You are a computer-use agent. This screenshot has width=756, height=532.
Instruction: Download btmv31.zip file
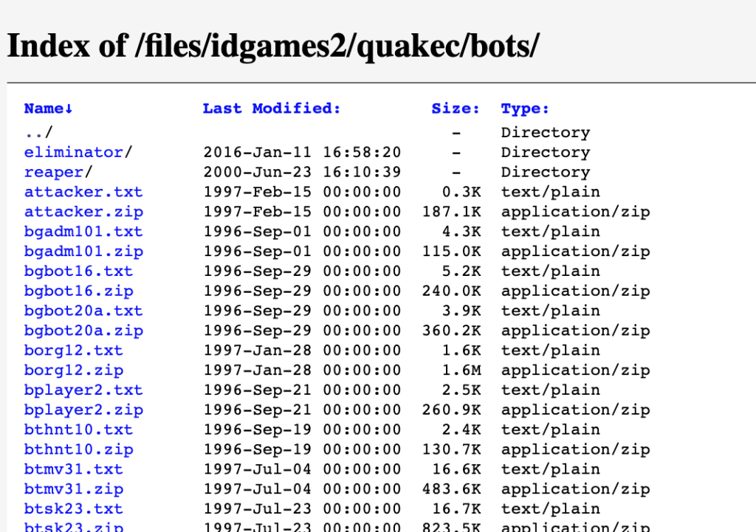pos(73,489)
